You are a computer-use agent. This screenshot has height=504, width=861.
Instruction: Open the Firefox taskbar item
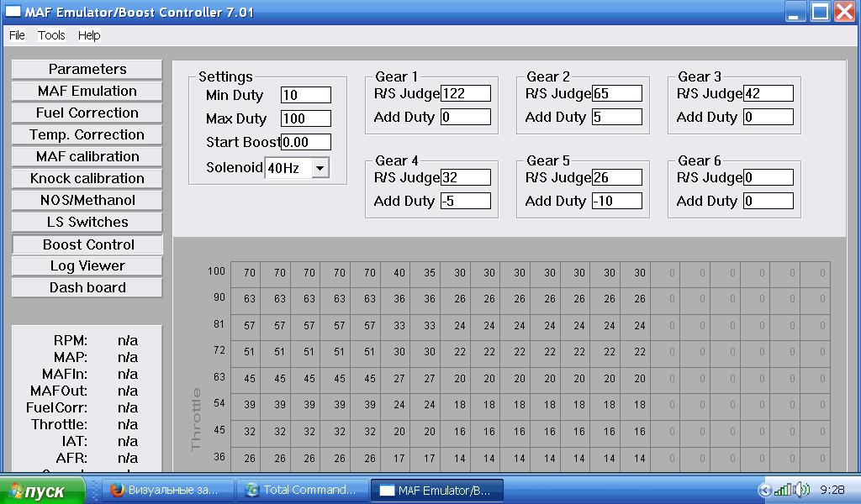tap(166, 490)
